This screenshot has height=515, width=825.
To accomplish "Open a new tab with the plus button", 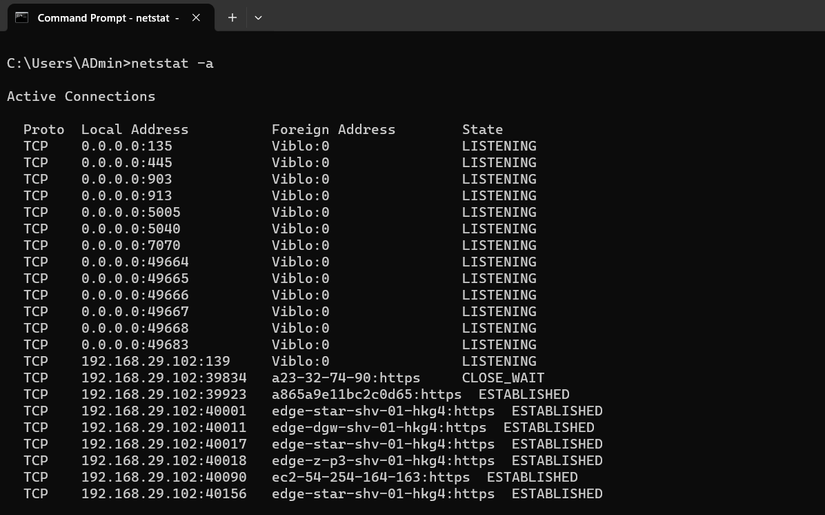I will [232, 17].
